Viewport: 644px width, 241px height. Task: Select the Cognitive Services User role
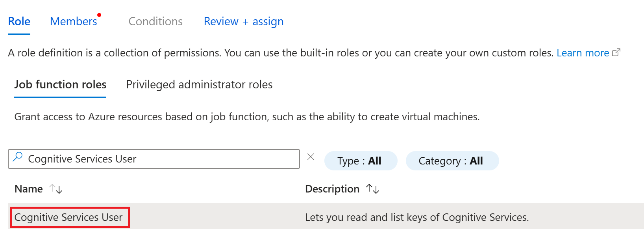[69, 217]
